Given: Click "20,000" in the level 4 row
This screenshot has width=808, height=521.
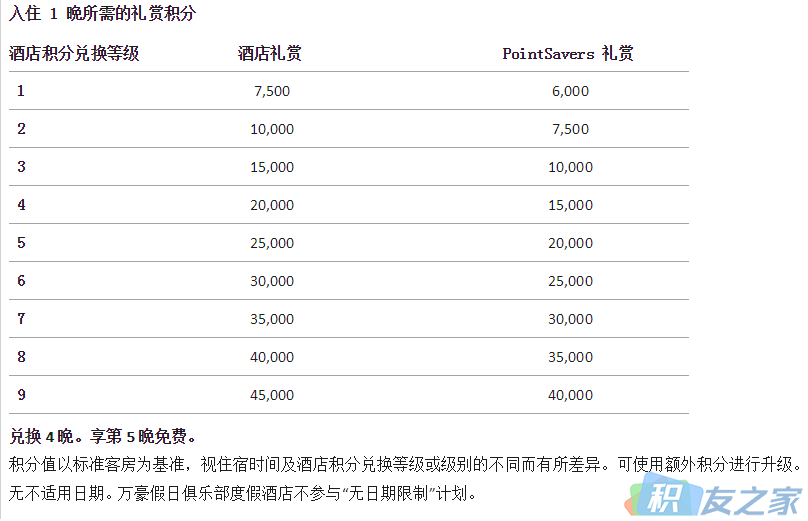Looking at the screenshot, I should pos(272,205).
